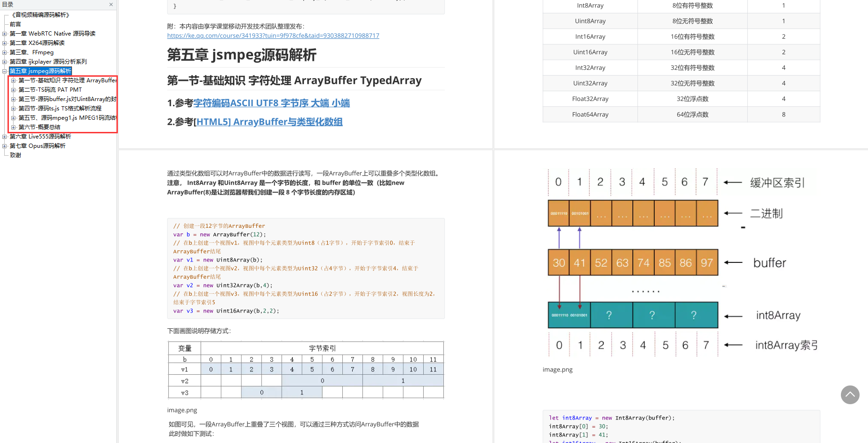
Task: Open link 字符编码ASCII UTF8 字节序 大端 小端
Action: tap(271, 103)
